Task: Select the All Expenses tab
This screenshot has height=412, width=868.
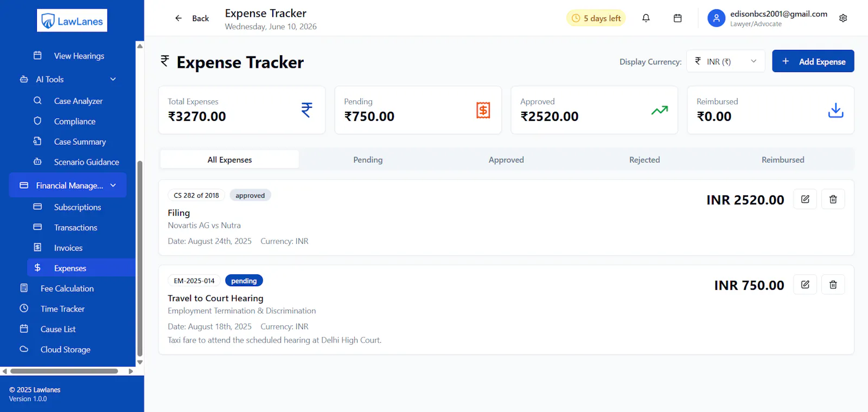Action: point(229,159)
